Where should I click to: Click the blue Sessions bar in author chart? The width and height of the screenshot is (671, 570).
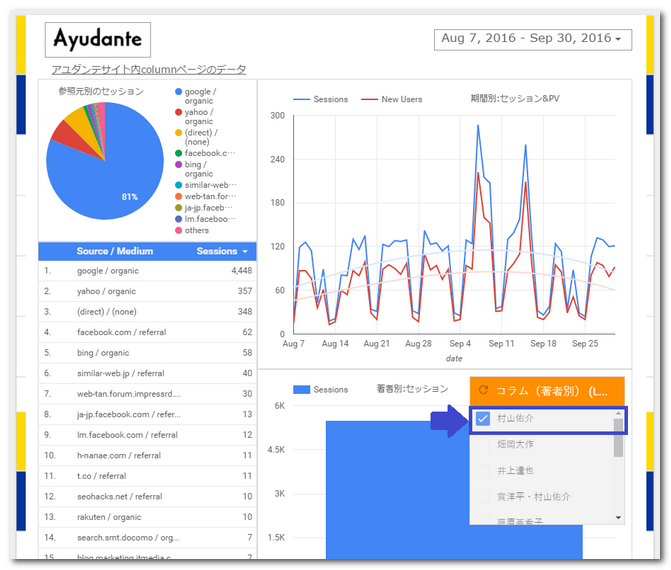click(x=454, y=492)
